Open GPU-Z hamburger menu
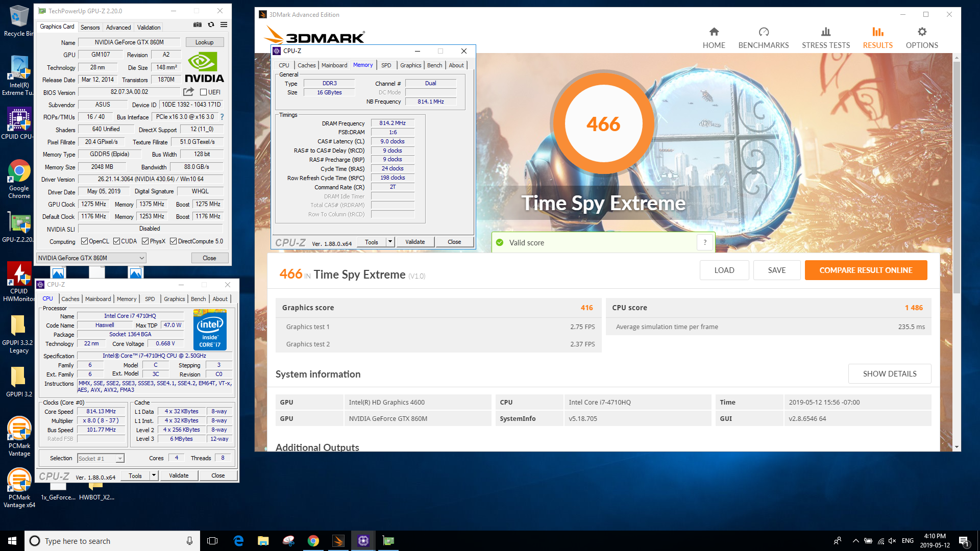This screenshot has height=551, width=980. tap(224, 24)
